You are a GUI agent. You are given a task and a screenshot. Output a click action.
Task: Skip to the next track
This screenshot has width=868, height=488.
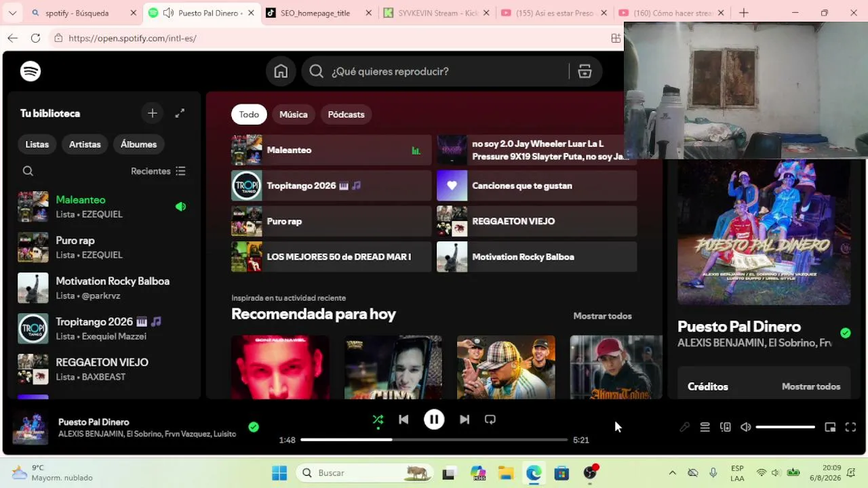465,420
